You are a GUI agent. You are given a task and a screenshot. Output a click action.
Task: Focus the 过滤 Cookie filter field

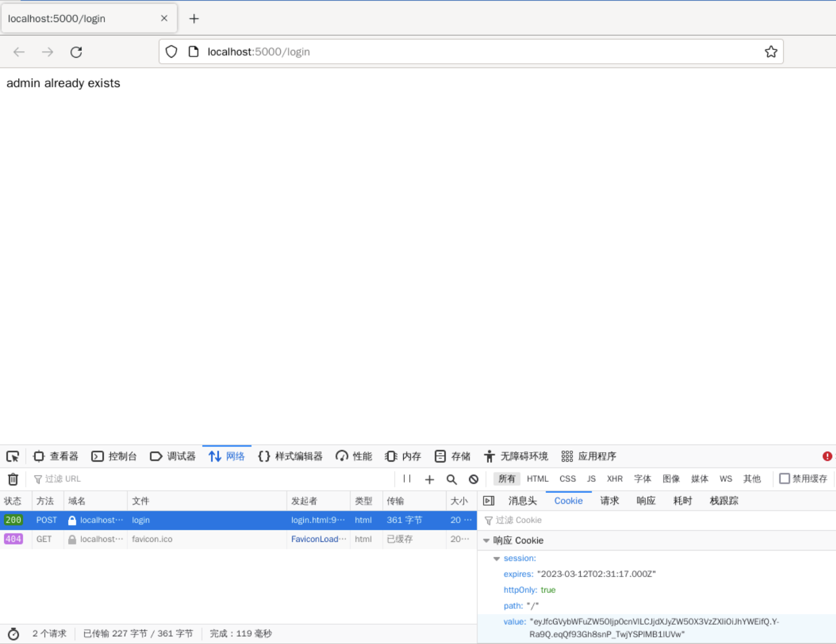click(657, 520)
